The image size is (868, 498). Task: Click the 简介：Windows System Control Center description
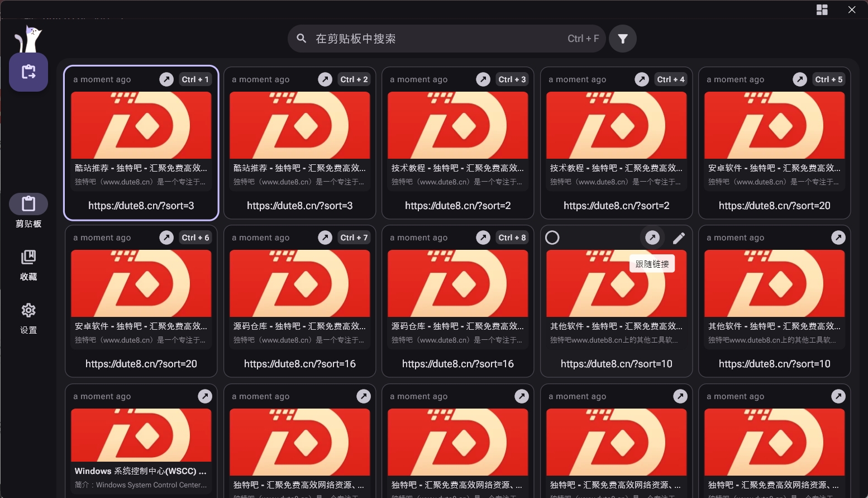point(141,485)
